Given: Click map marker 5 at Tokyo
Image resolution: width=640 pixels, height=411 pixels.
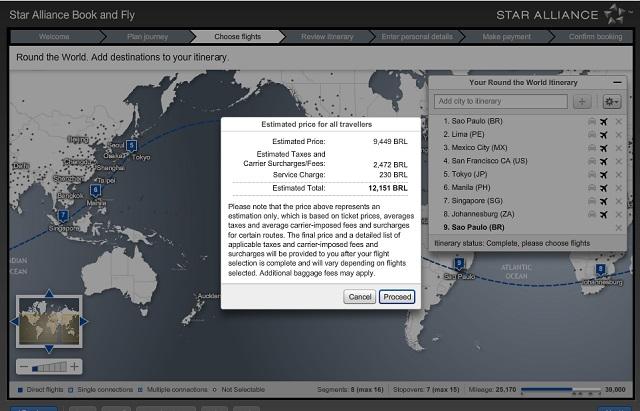Looking at the screenshot, I should [131, 146].
